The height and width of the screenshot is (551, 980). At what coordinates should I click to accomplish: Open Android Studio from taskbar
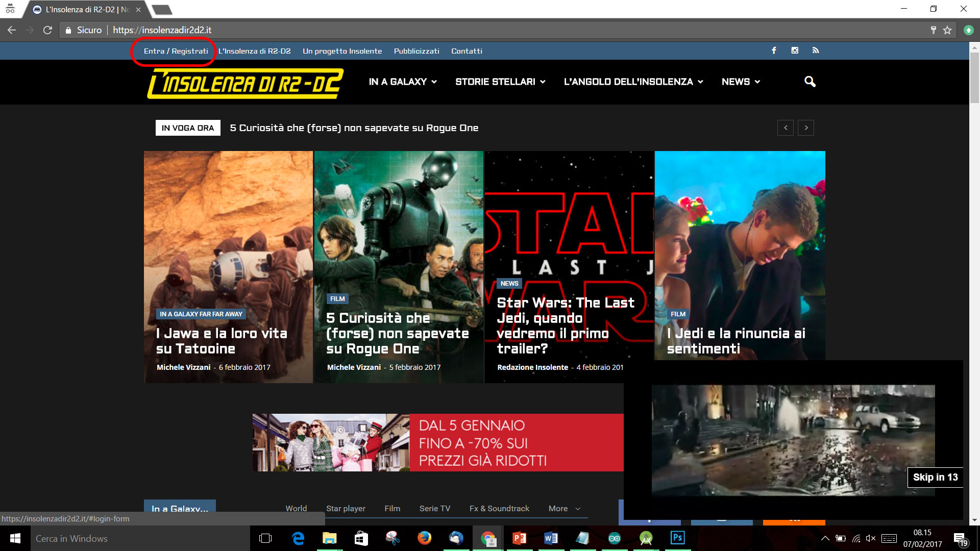pyautogui.click(x=646, y=538)
